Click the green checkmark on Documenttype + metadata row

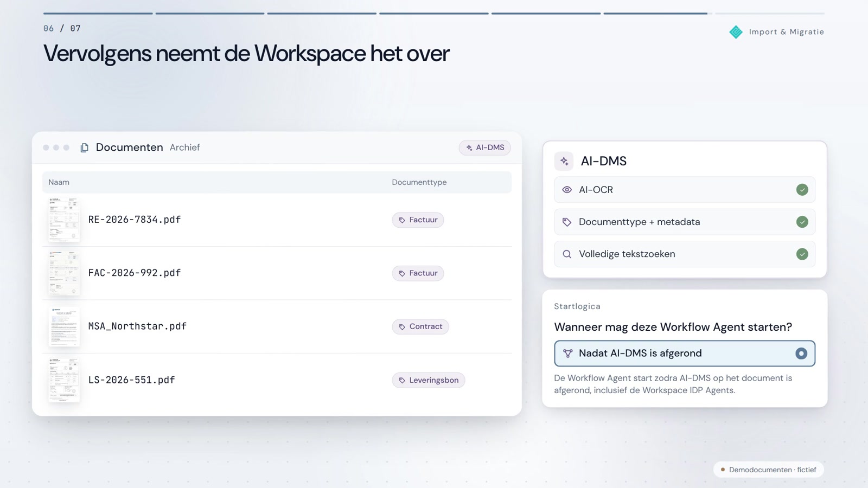802,222
